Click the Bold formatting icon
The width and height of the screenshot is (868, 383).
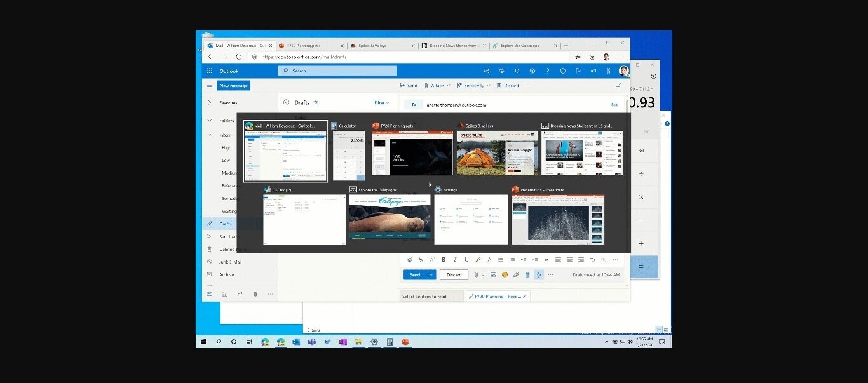[x=444, y=260]
